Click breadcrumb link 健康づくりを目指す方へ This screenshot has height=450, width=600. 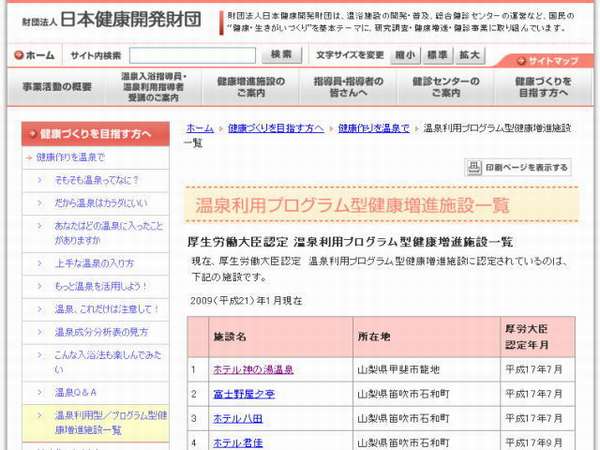click(276, 128)
